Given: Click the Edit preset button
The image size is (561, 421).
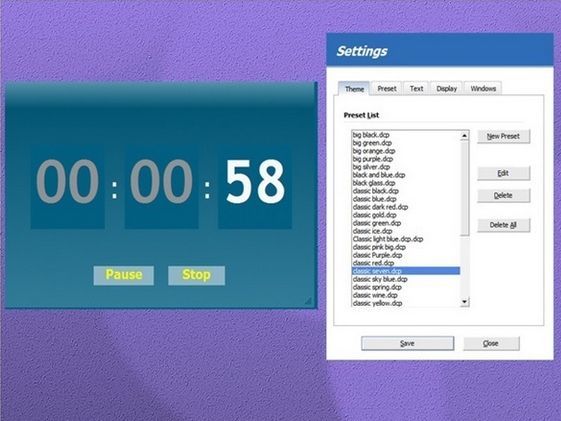Looking at the screenshot, I should 503,173.
